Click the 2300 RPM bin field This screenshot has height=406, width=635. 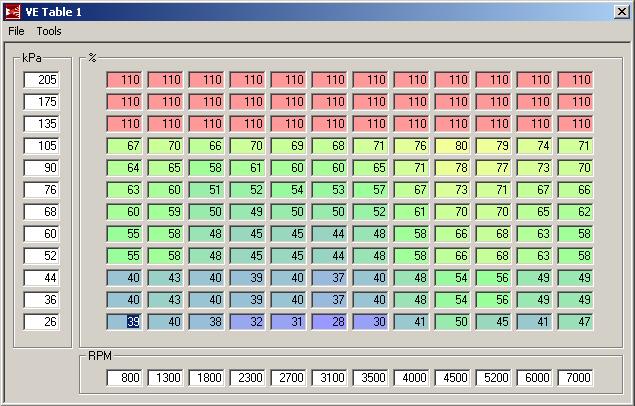247,378
